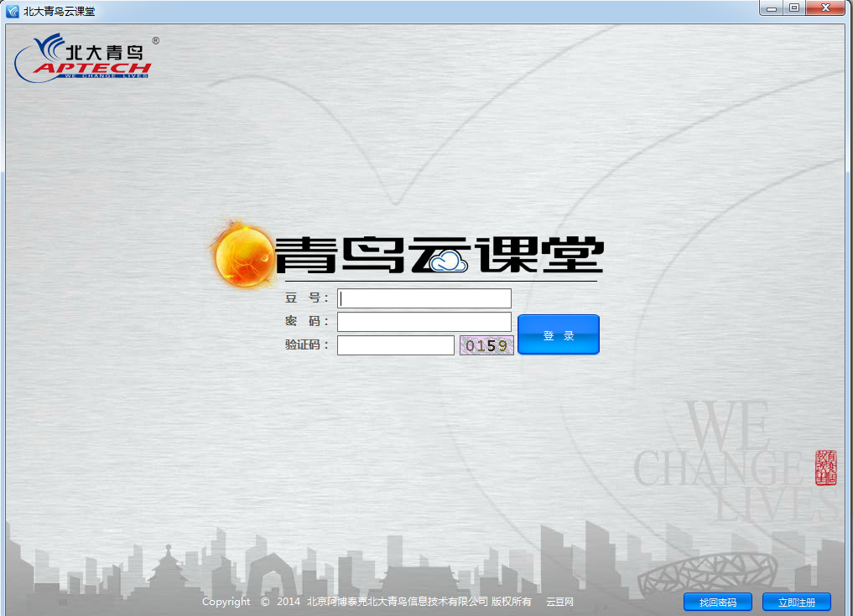This screenshot has height=616, width=853.
Task: Refresh the 0159 captcha image
Action: click(486, 345)
